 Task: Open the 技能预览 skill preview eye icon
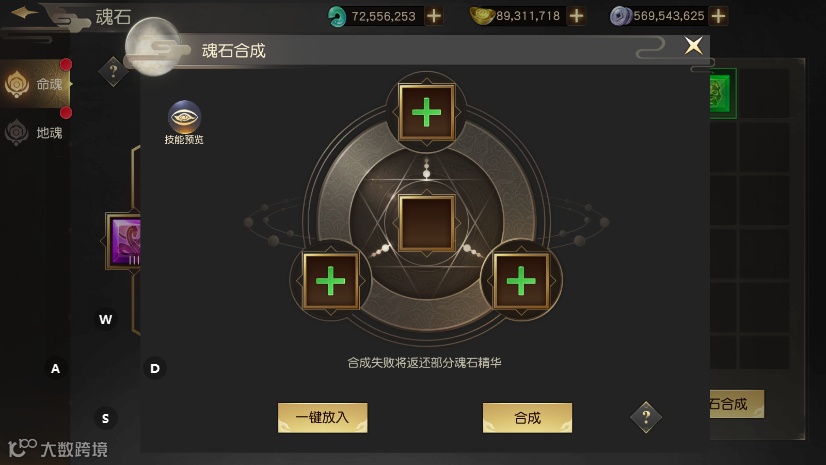click(184, 117)
